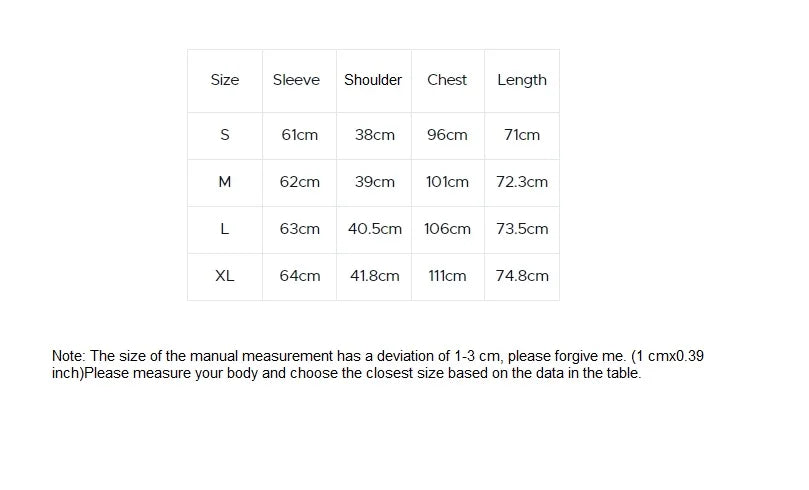
Task: Click the 61cm sleeve cell
Action: 300,135
